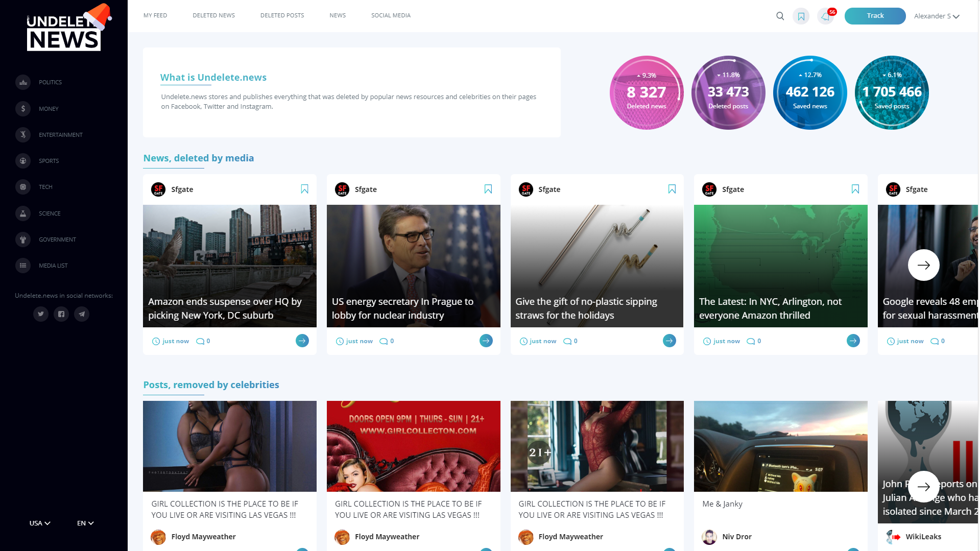Open Floyd Mayweather profile on first post

coord(203,537)
